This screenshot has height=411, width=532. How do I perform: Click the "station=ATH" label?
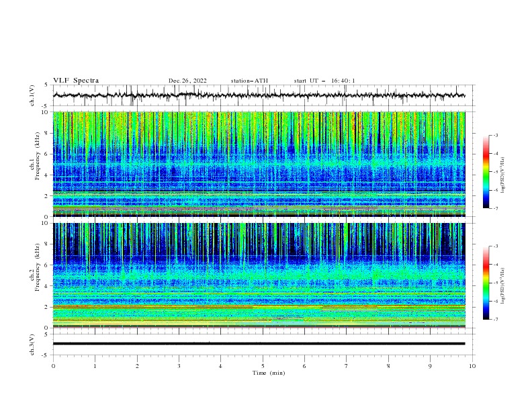click(x=249, y=81)
